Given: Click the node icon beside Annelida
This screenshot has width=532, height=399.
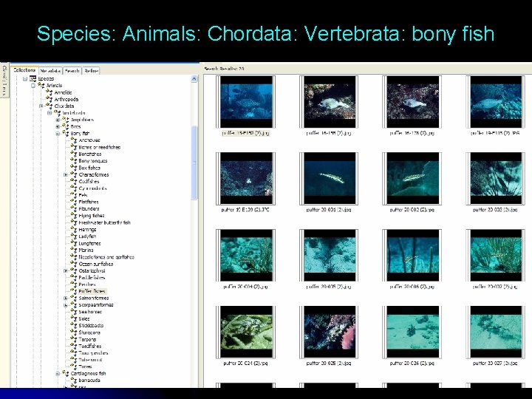Looking at the screenshot, I should coord(50,92).
